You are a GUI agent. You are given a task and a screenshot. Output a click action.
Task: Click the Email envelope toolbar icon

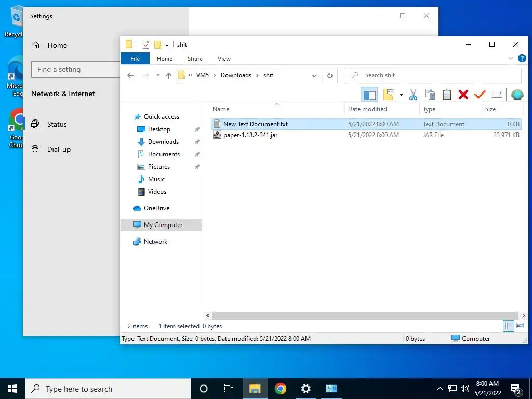tap(496, 95)
